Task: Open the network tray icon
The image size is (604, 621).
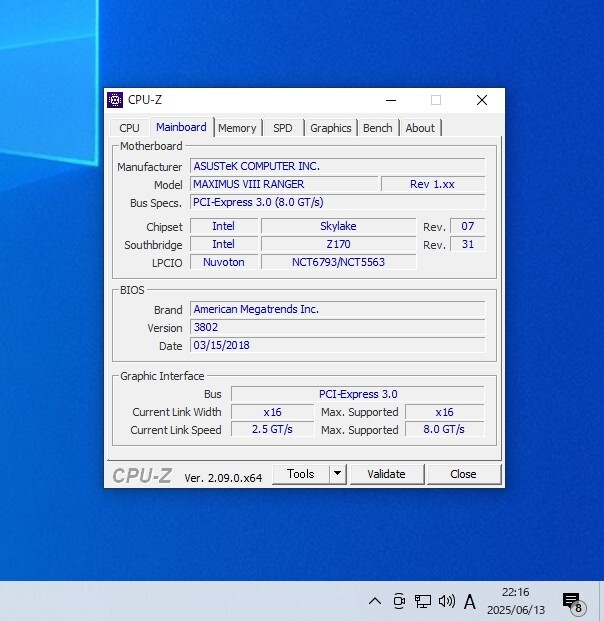Action: (x=423, y=601)
